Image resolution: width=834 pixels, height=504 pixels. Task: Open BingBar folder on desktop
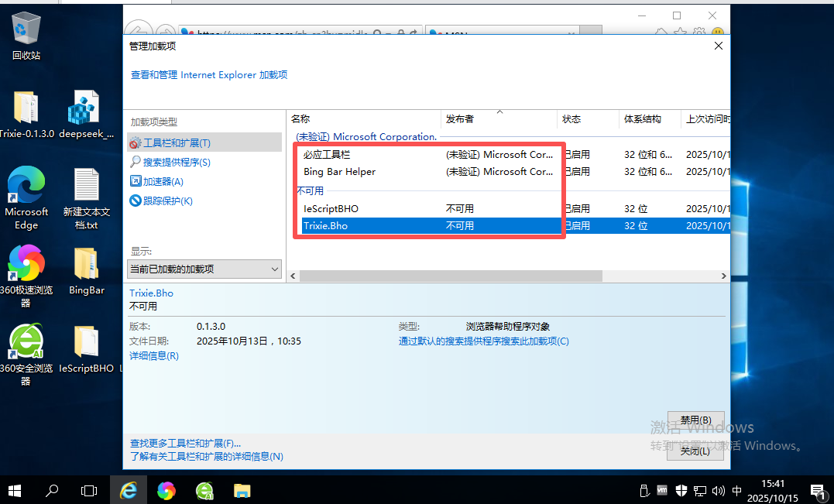[x=87, y=271]
